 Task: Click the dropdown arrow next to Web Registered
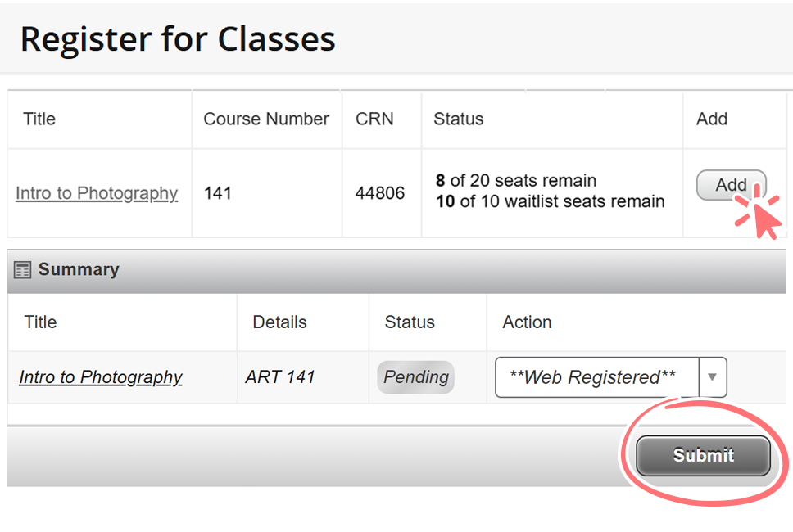(712, 376)
